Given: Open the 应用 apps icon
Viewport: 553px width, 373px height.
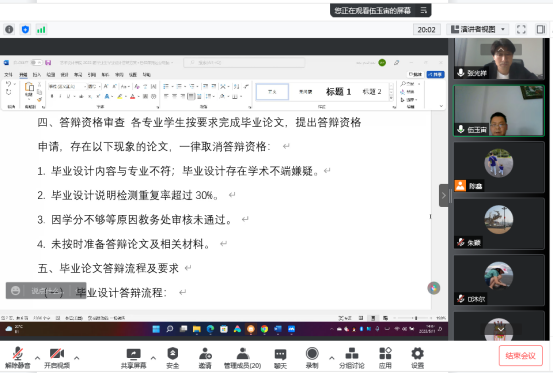Looking at the screenshot, I should (385, 357).
